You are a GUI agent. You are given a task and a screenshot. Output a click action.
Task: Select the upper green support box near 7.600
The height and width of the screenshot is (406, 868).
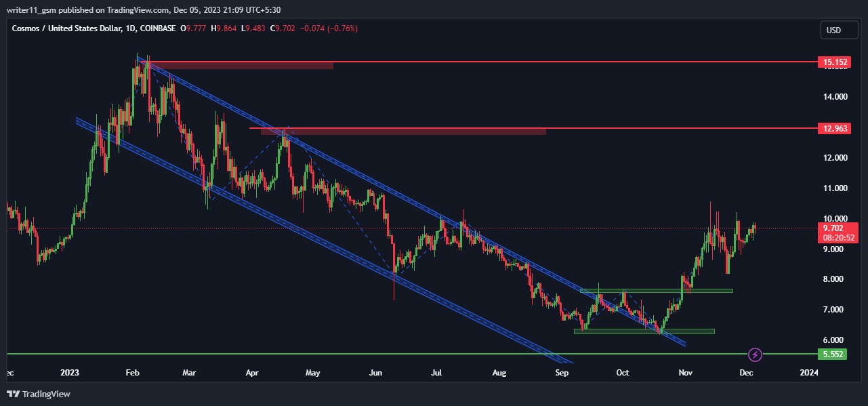point(657,291)
